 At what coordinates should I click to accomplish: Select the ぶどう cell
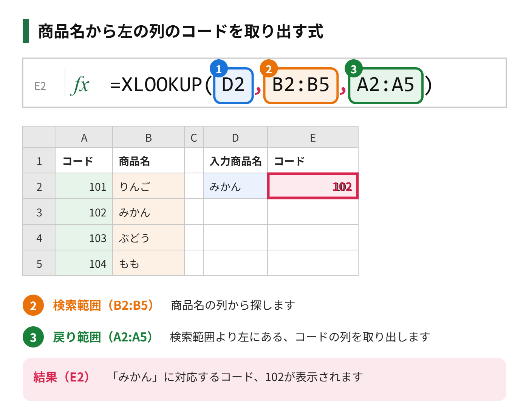point(148,238)
